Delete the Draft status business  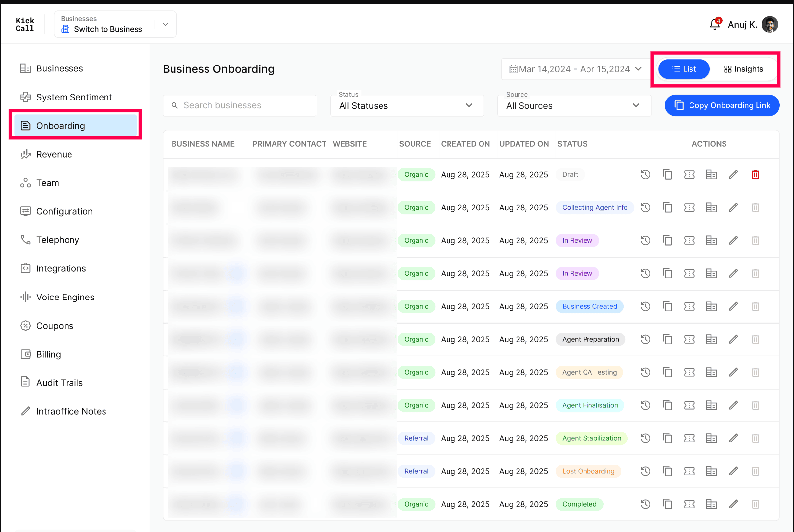(x=756, y=174)
